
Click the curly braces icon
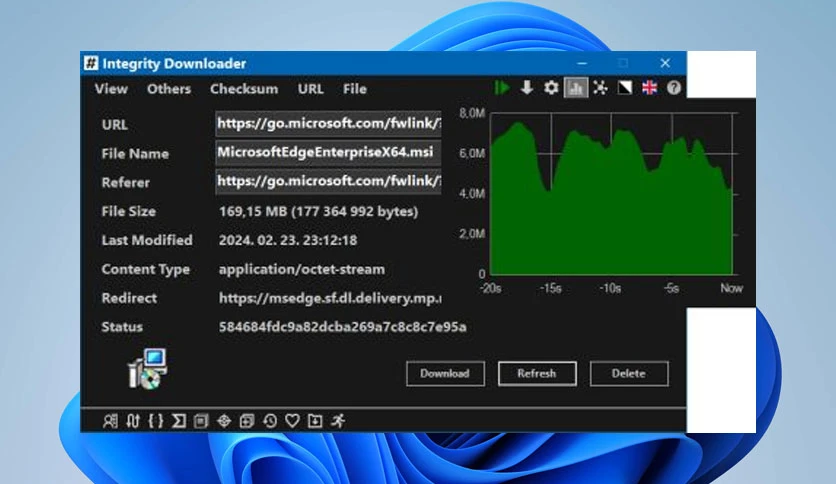click(156, 421)
